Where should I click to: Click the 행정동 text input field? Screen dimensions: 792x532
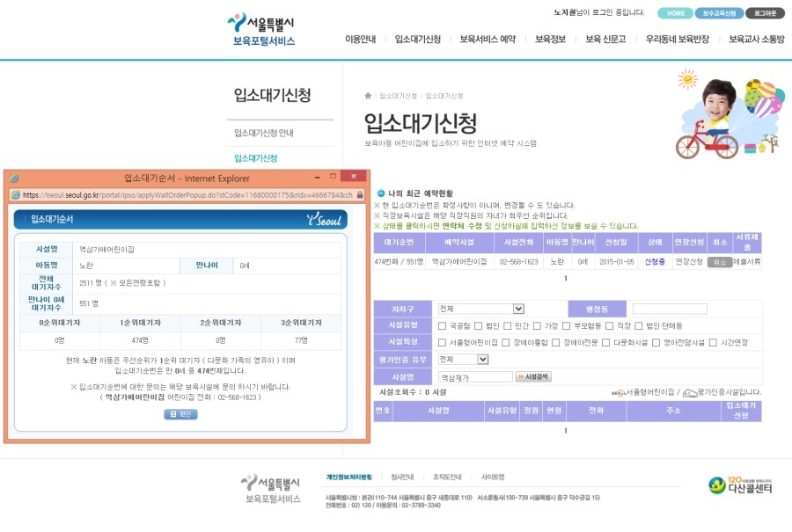pos(669,309)
